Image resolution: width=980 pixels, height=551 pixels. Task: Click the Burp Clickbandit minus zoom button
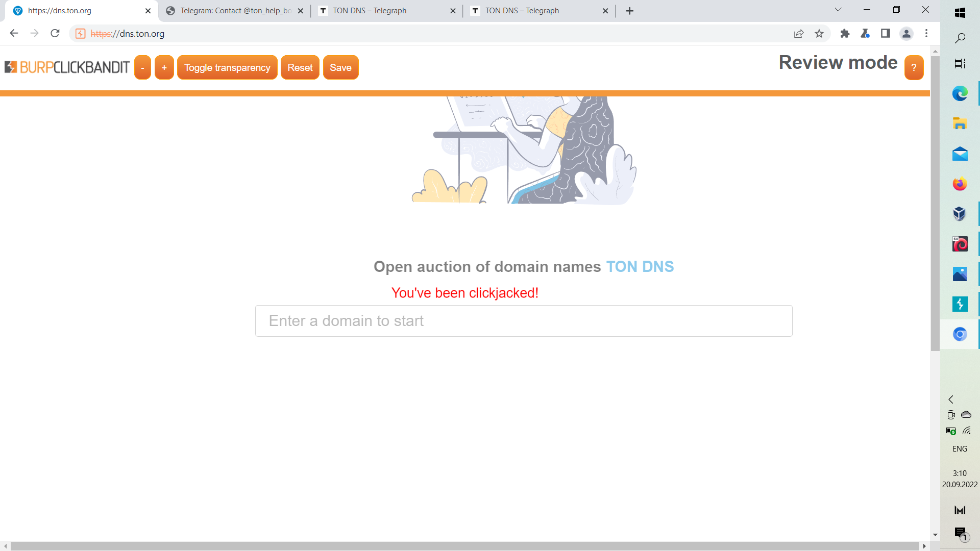click(x=142, y=67)
